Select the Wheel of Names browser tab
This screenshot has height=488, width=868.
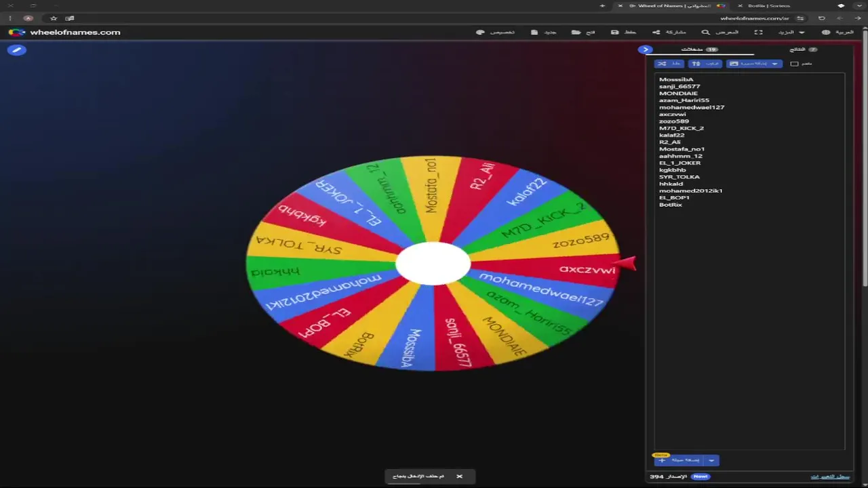[x=671, y=5]
